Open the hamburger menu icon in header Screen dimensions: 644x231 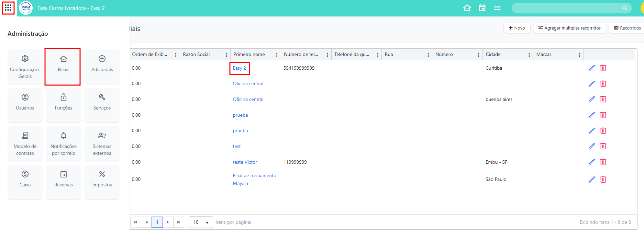pos(497,8)
